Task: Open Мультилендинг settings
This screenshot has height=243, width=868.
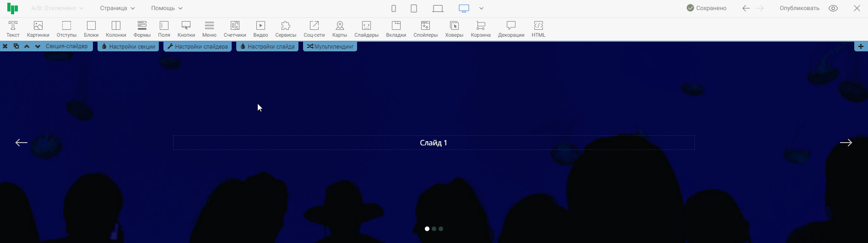Action: (x=330, y=46)
